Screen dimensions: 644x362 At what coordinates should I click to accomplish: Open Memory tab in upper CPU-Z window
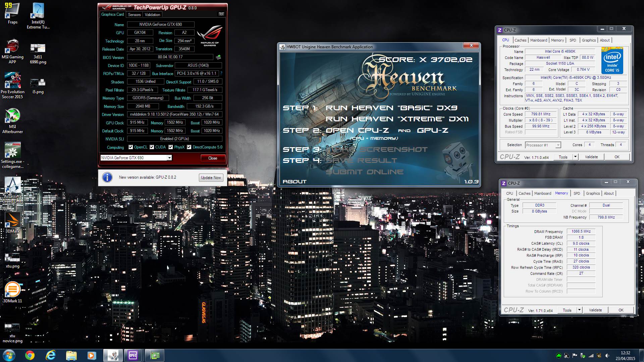(557, 40)
